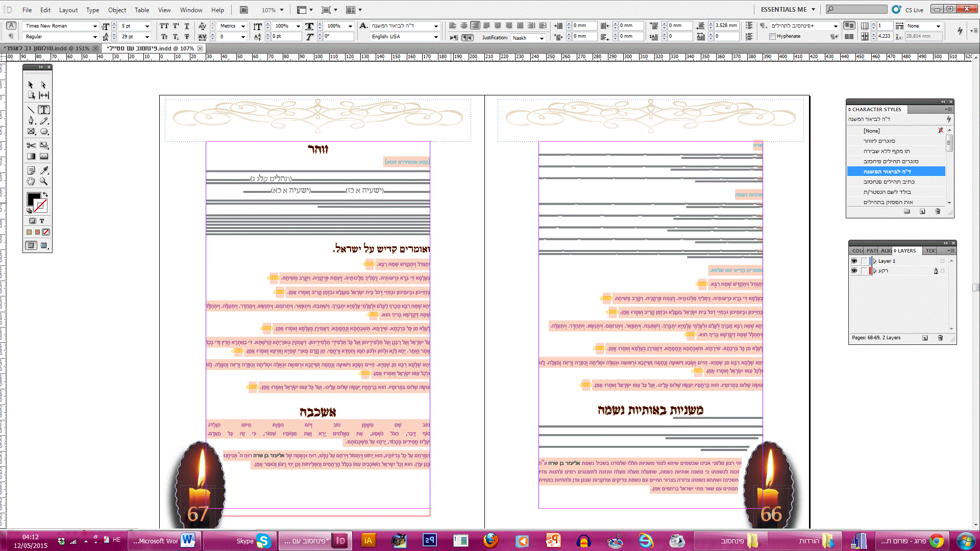Select the Line tool
Screen dimensions: 980x551
[x=31, y=110]
